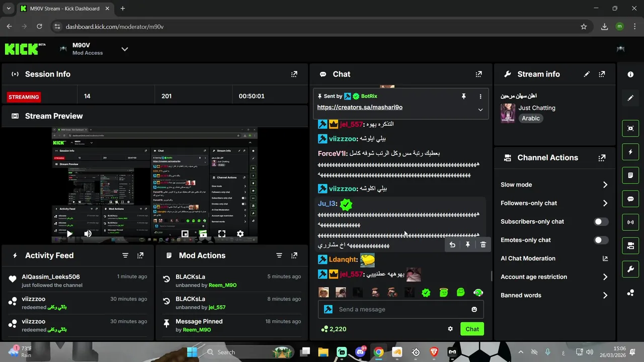
Task: Open a new Chrome tab
Action: click(x=122, y=9)
